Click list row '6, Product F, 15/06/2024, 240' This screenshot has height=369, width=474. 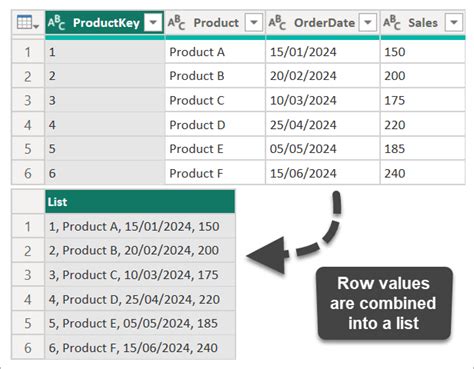point(140,347)
